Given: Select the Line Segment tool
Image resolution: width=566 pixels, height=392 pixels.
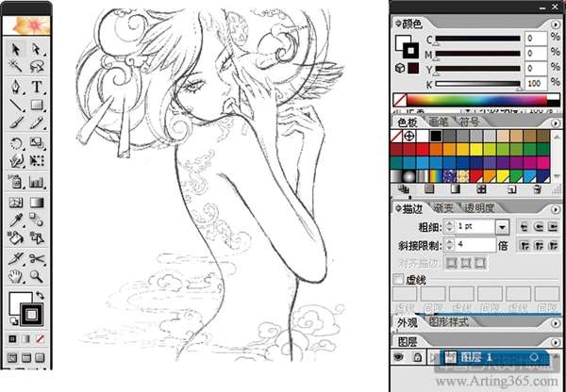Looking at the screenshot, I should (16, 105).
